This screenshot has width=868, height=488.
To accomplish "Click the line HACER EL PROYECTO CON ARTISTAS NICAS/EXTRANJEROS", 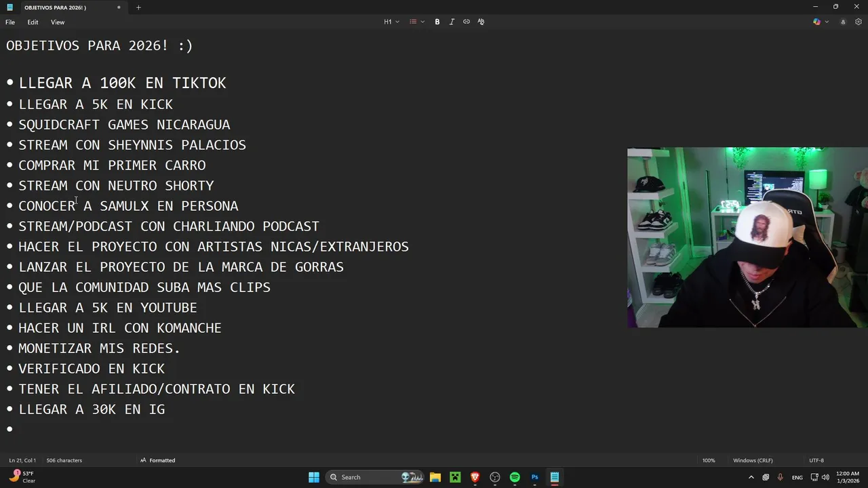I will tap(214, 246).
